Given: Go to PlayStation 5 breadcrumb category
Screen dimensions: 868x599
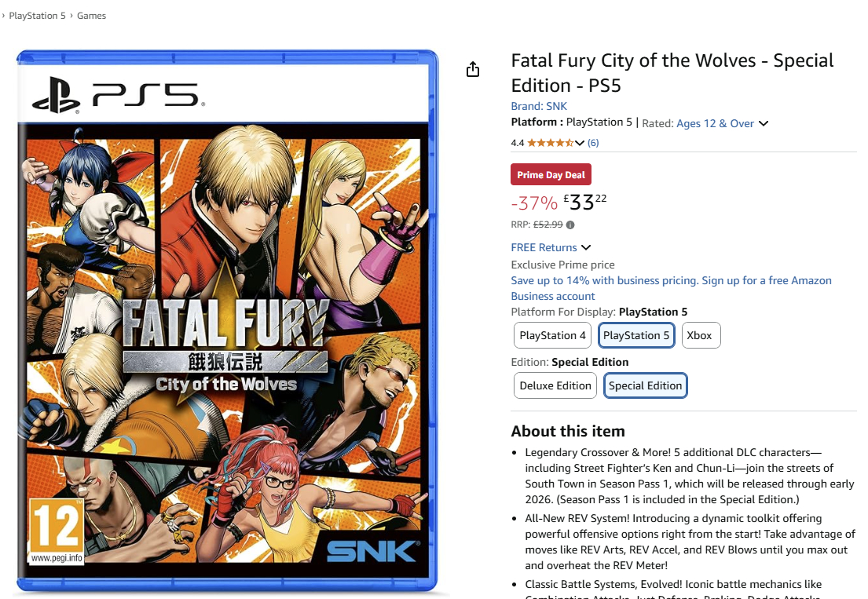Looking at the screenshot, I should pos(37,16).
